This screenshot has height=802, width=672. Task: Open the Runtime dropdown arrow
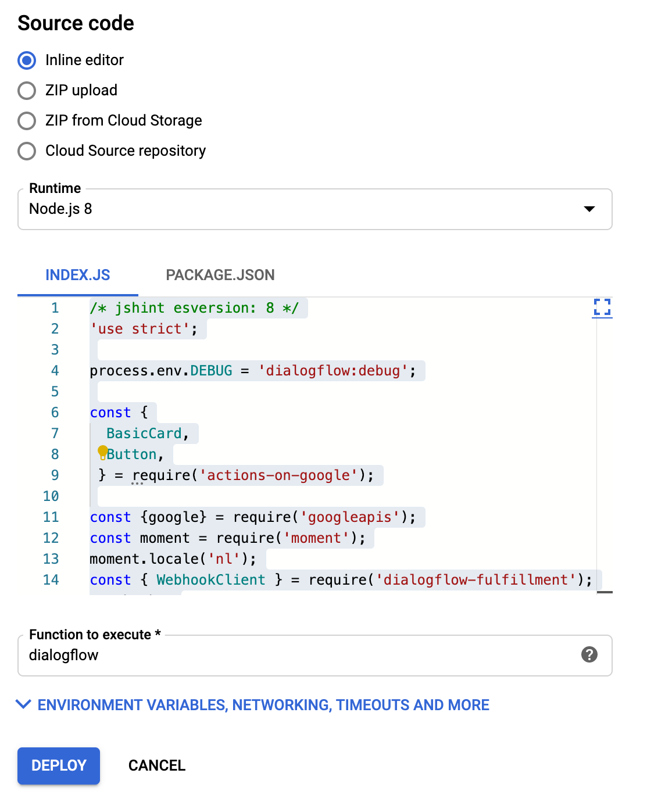[x=589, y=209]
